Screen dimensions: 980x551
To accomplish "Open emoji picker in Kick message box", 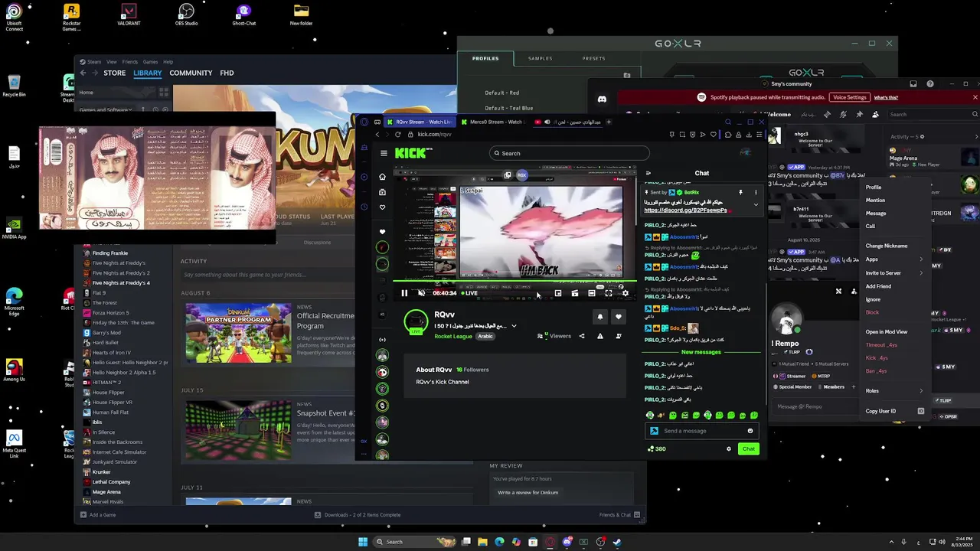I will (750, 431).
